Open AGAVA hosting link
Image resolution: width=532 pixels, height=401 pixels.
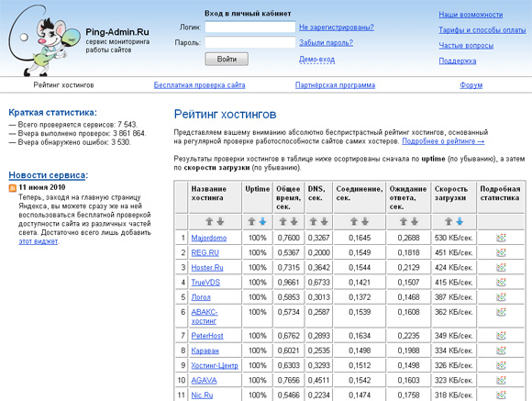[204, 380]
